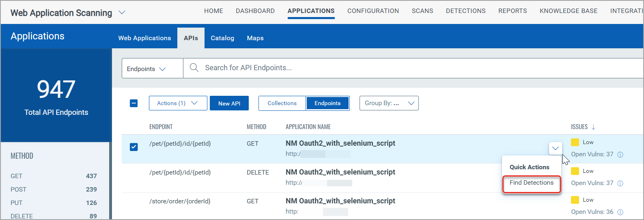Uncheck the GET /pet/{petId}/id/{petId} row checkbox
Viewport: 644px width, 220px height.
pyautogui.click(x=134, y=147)
